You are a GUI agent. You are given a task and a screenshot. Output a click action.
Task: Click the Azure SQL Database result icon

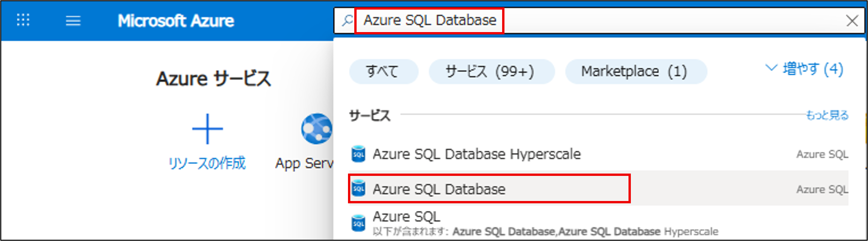(x=358, y=189)
